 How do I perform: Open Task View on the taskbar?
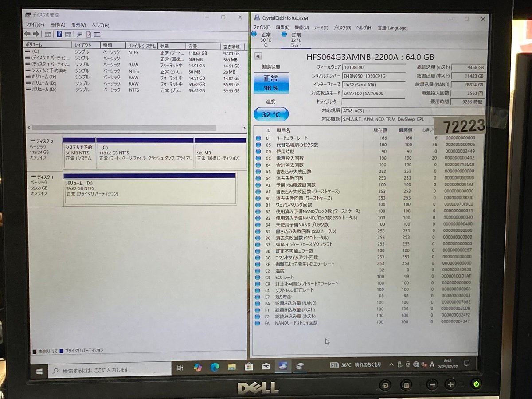[180, 368]
